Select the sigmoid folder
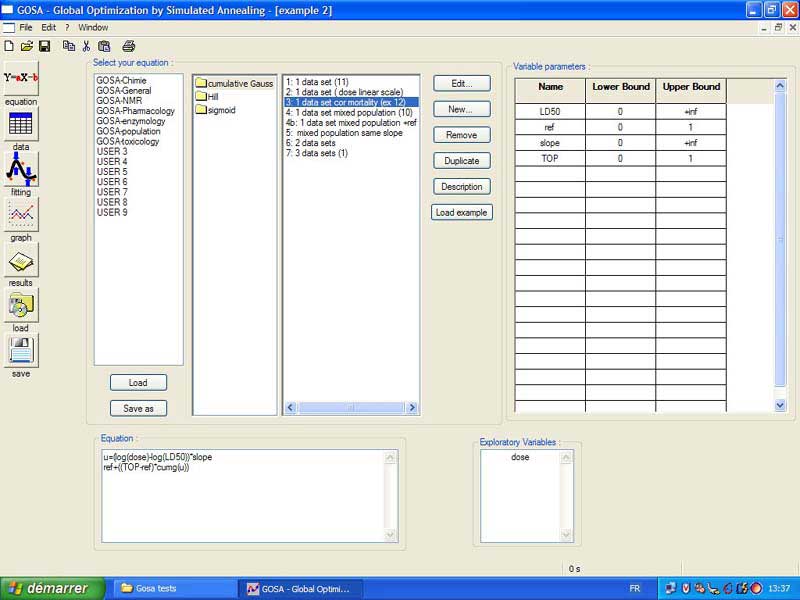This screenshot has height=600, width=800. [216, 110]
